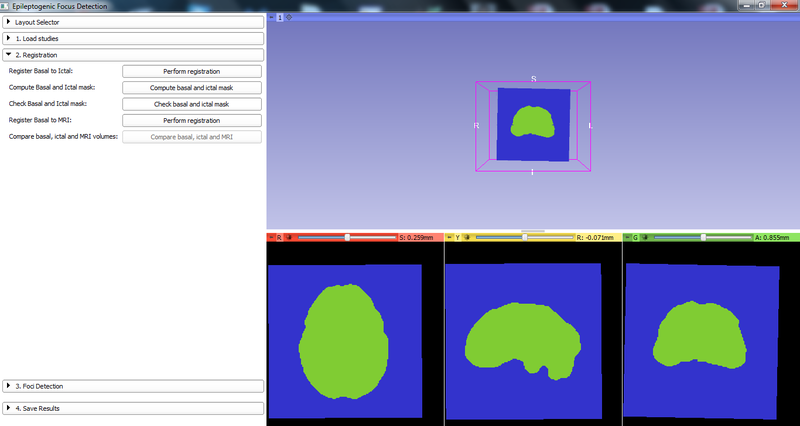Click the small icon right of the red R label
This screenshot has height=426, width=800.
(291, 237)
